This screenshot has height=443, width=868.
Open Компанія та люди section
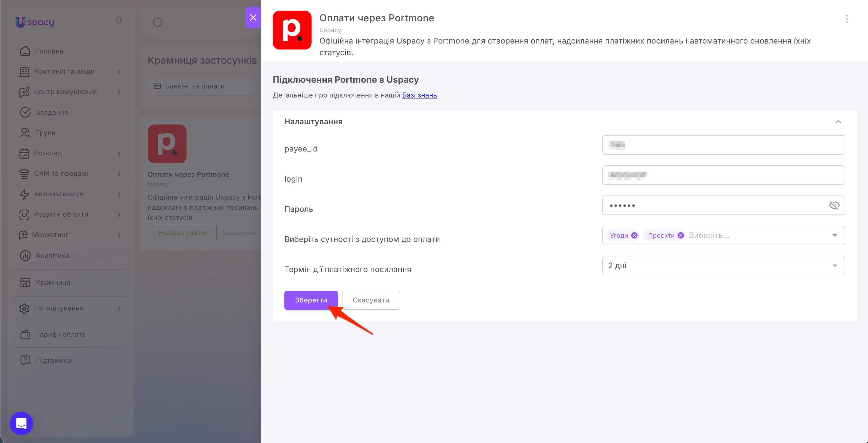pyautogui.click(x=64, y=71)
